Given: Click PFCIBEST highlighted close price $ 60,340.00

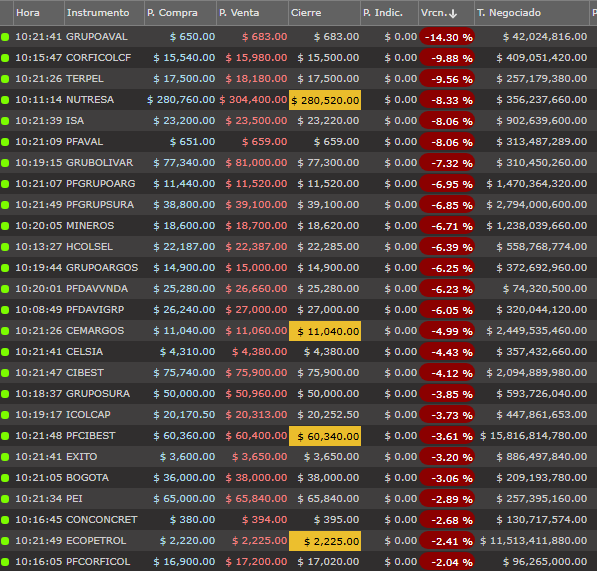Looking at the screenshot, I should pos(325,436).
